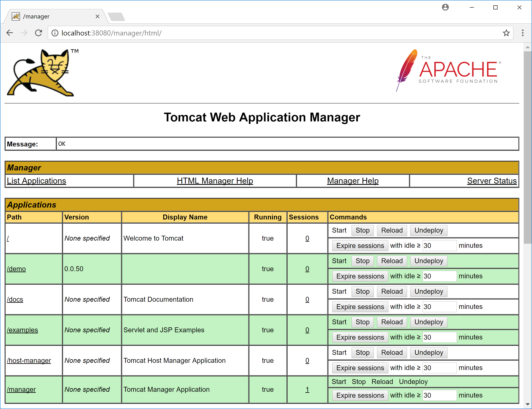Open HTML Manager Help link

pos(215,181)
